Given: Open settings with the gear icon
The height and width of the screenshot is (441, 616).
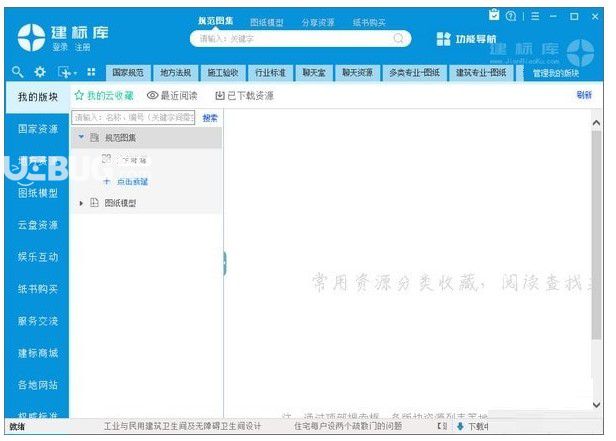Looking at the screenshot, I should point(40,72).
